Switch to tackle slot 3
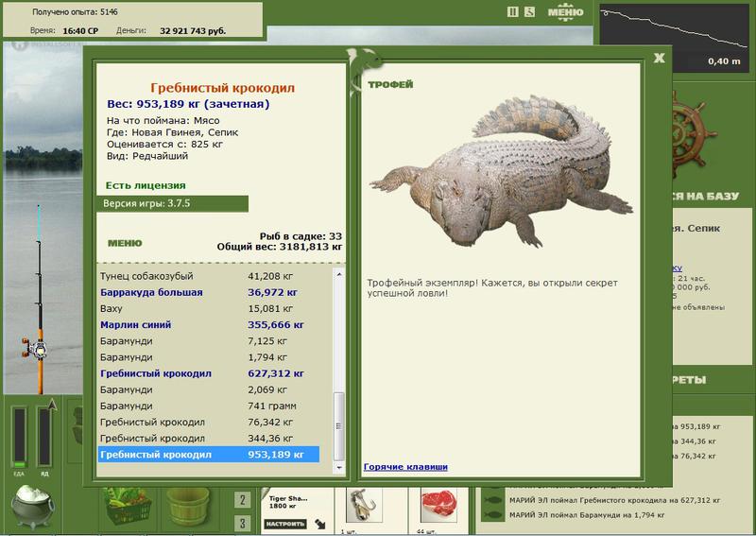The height and width of the screenshot is (536, 756). (242, 524)
